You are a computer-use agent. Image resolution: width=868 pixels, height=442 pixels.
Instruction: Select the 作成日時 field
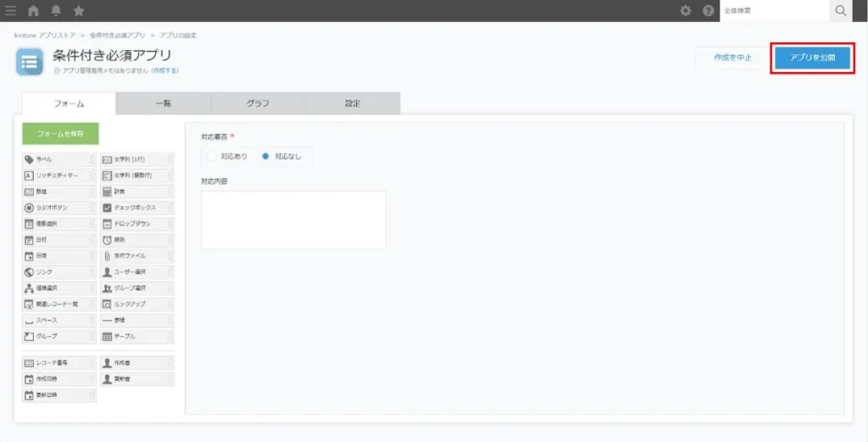tap(59, 379)
